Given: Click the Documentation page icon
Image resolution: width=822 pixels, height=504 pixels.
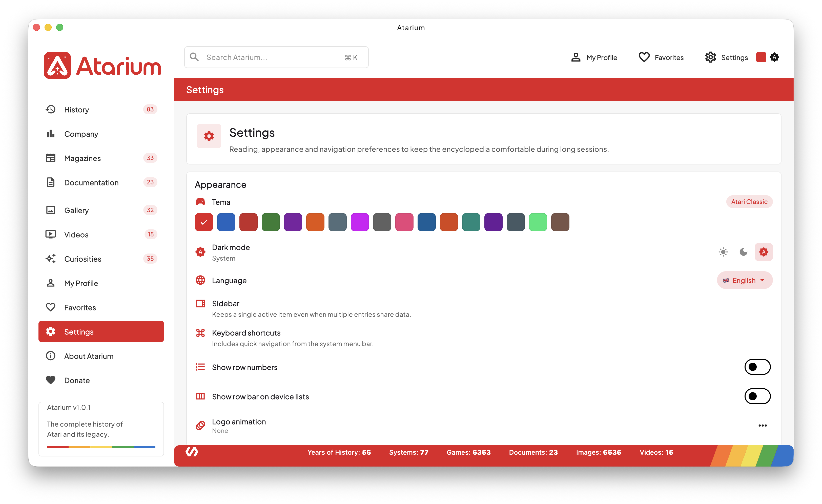Looking at the screenshot, I should click(50, 182).
